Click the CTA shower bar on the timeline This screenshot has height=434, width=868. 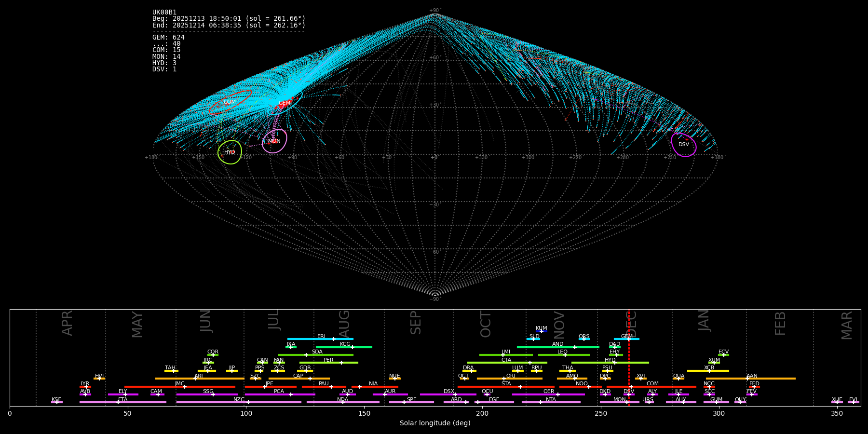507,363
